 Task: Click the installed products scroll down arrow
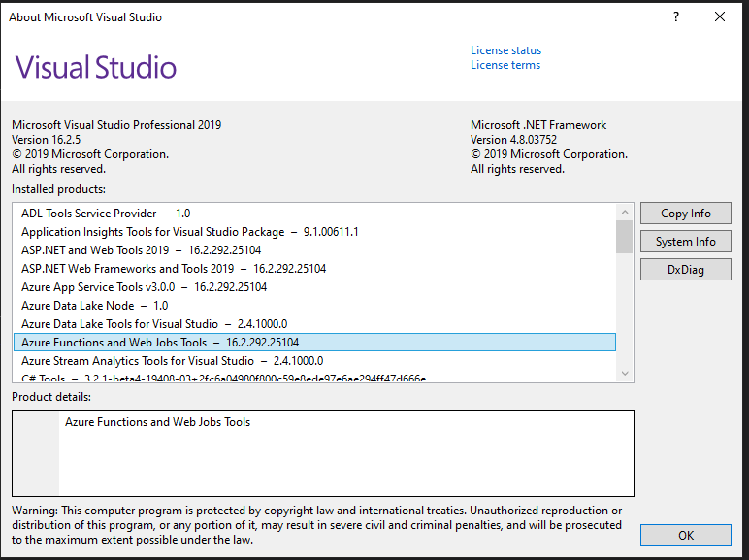624,374
